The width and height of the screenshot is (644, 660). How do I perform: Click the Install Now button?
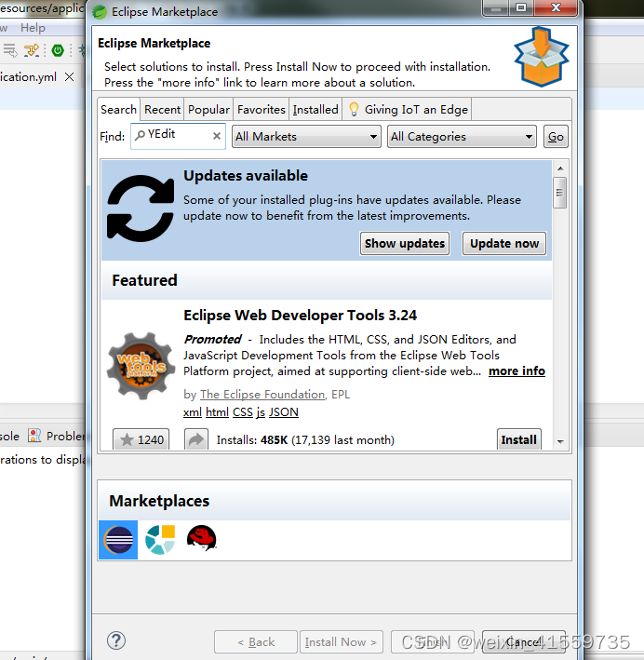[x=341, y=642]
